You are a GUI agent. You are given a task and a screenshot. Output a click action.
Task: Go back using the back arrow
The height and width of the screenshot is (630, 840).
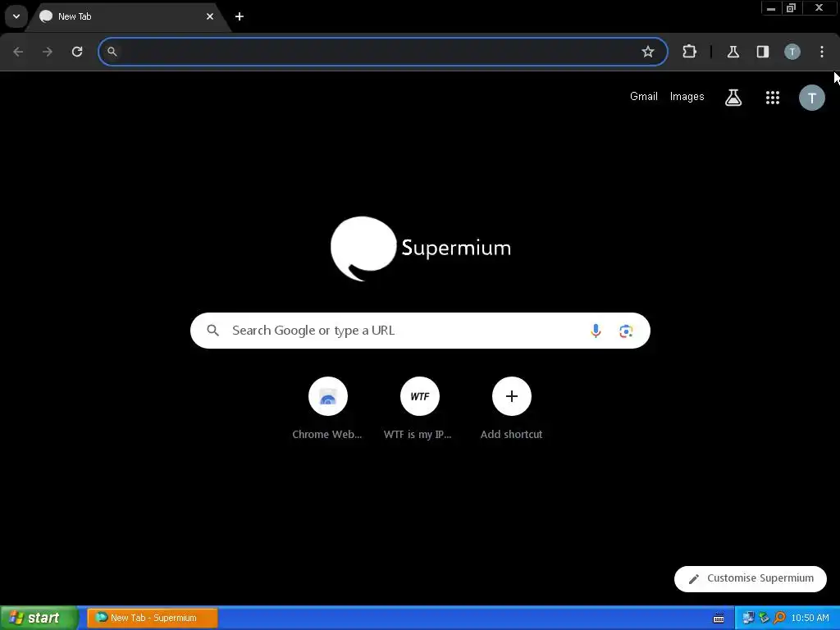tap(18, 52)
